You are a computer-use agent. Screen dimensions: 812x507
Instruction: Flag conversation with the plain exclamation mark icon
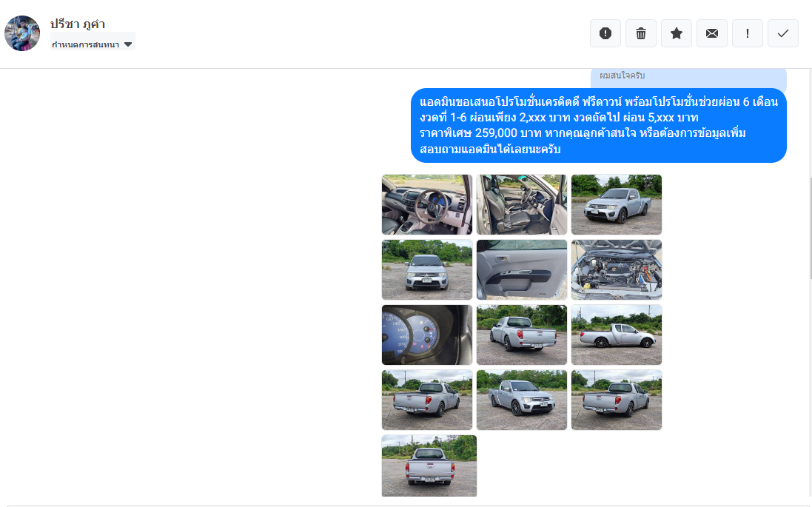pyautogui.click(x=748, y=33)
